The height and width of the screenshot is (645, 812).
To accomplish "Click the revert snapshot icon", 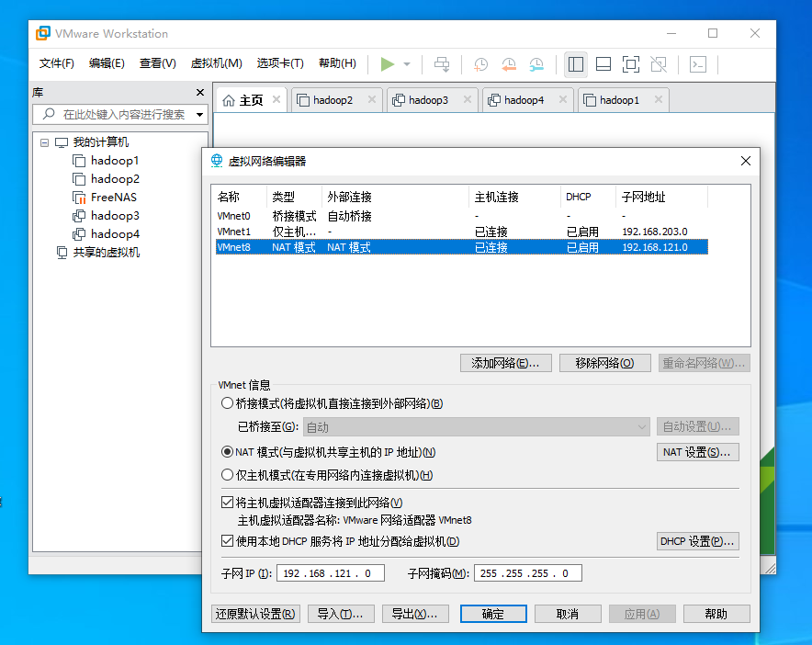I will click(x=509, y=64).
